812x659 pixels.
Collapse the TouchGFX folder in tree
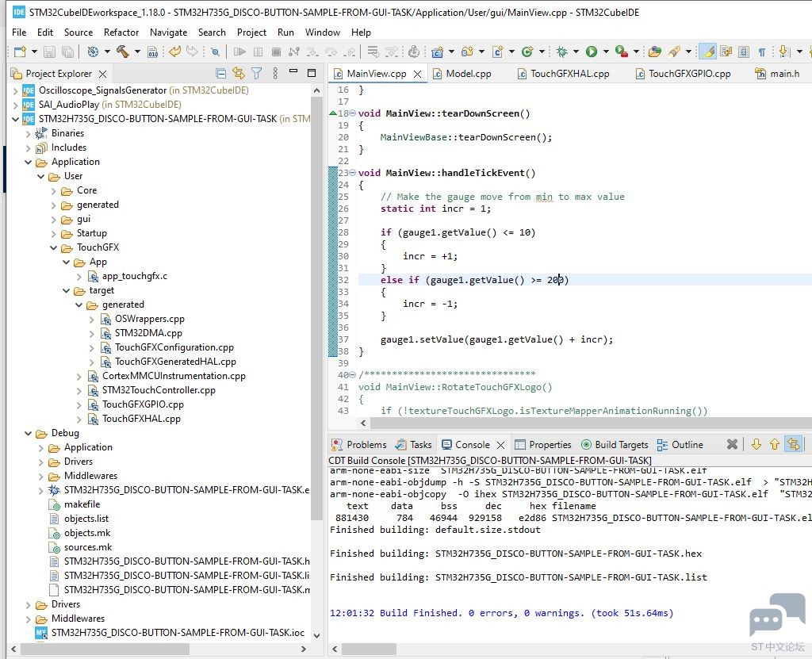tap(55, 247)
